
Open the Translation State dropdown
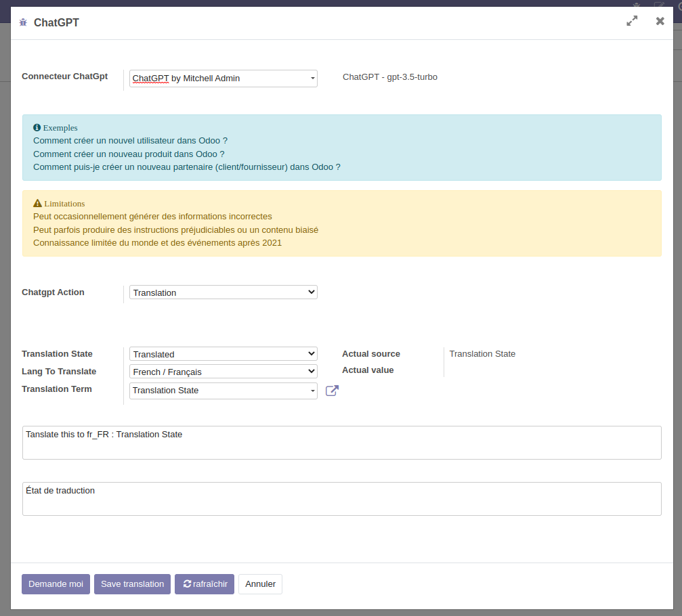click(x=223, y=354)
